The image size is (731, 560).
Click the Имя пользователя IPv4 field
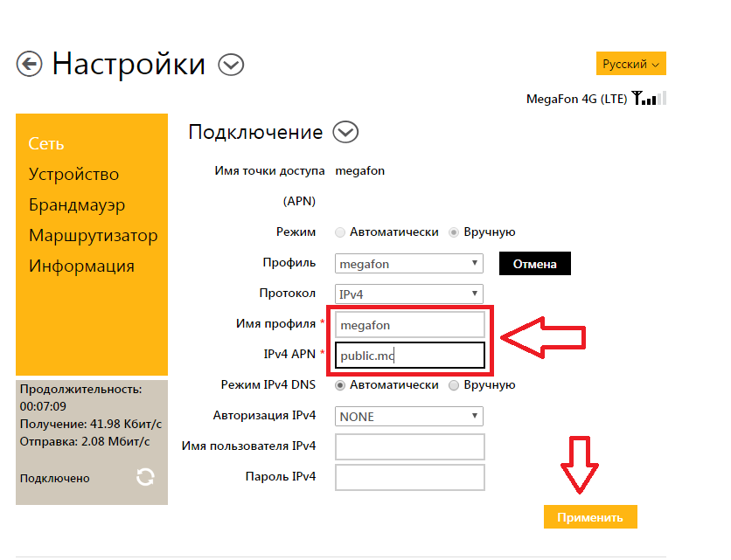(x=410, y=446)
